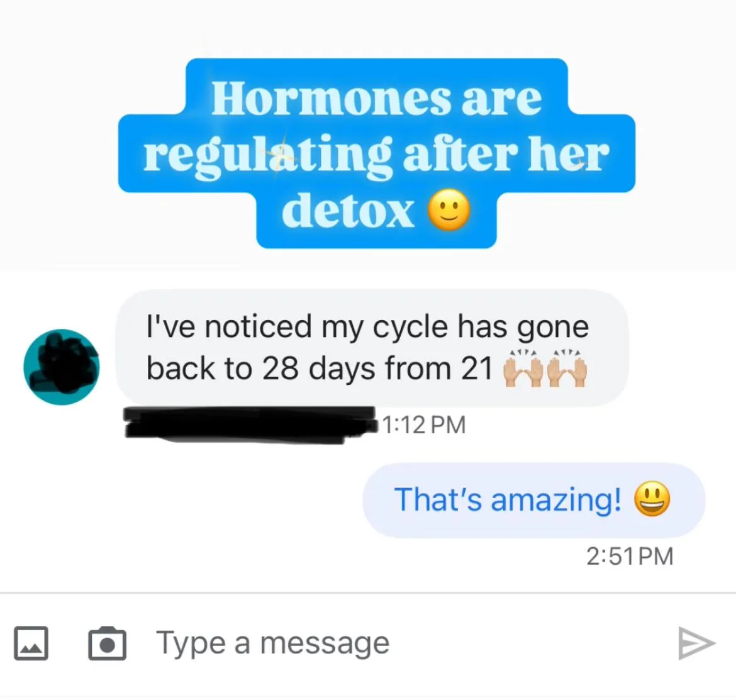Click the regulating after her caption line

(x=376, y=155)
